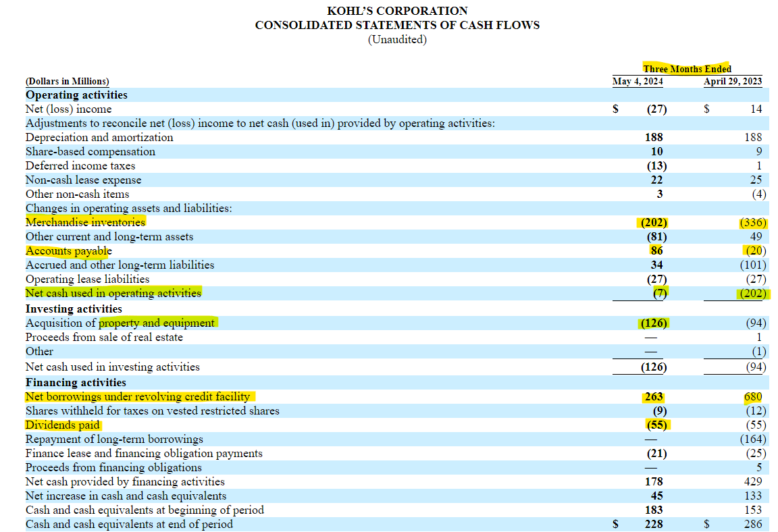This screenshot has width=778, height=532.
Task: Click the "Operating activities" section heading
Action: pyautogui.click(x=70, y=95)
